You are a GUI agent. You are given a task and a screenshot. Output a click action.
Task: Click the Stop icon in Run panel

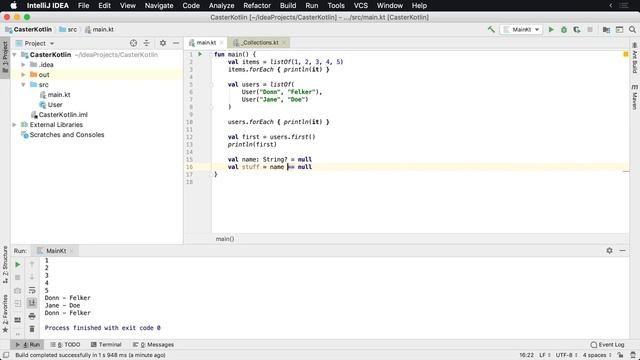[x=18, y=278]
